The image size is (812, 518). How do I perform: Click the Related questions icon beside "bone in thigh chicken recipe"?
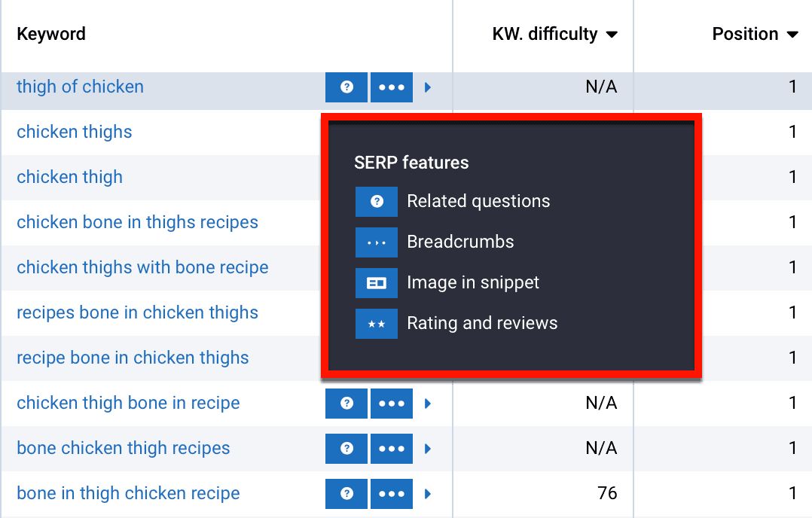(346, 493)
